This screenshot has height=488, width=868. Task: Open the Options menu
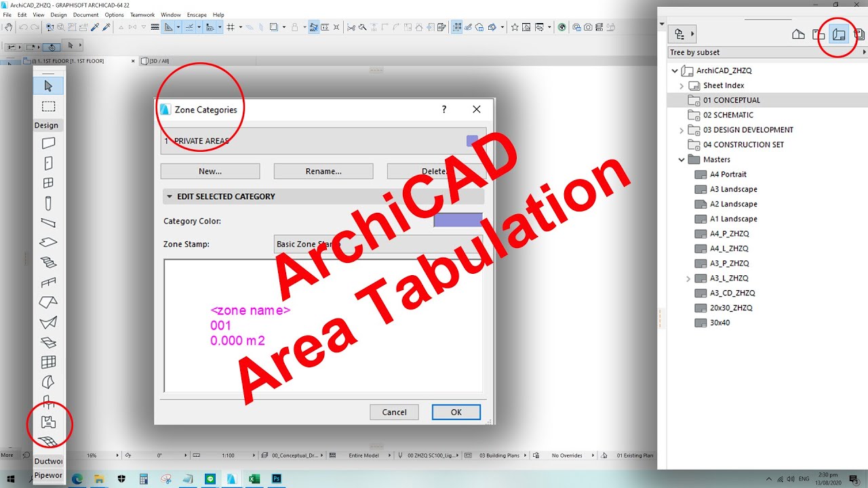114,14
